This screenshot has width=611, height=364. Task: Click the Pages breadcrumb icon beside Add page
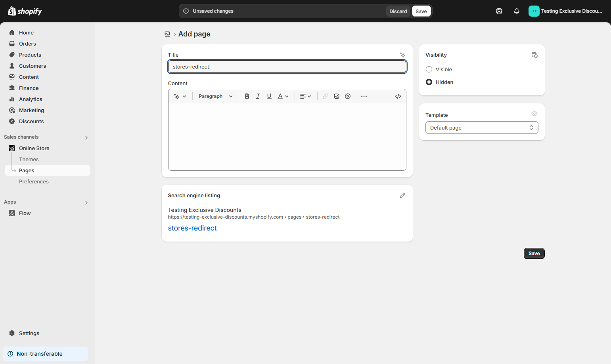[x=167, y=34]
